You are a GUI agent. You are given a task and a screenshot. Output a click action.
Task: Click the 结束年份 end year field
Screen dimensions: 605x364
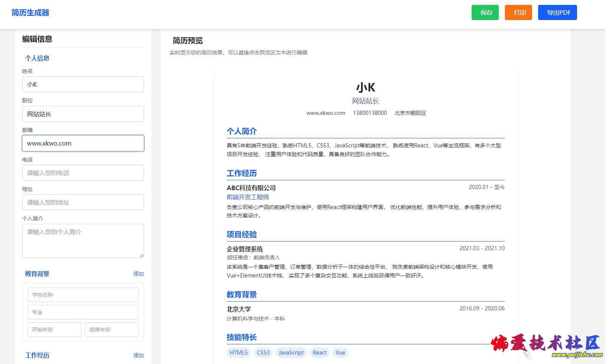tap(112, 330)
